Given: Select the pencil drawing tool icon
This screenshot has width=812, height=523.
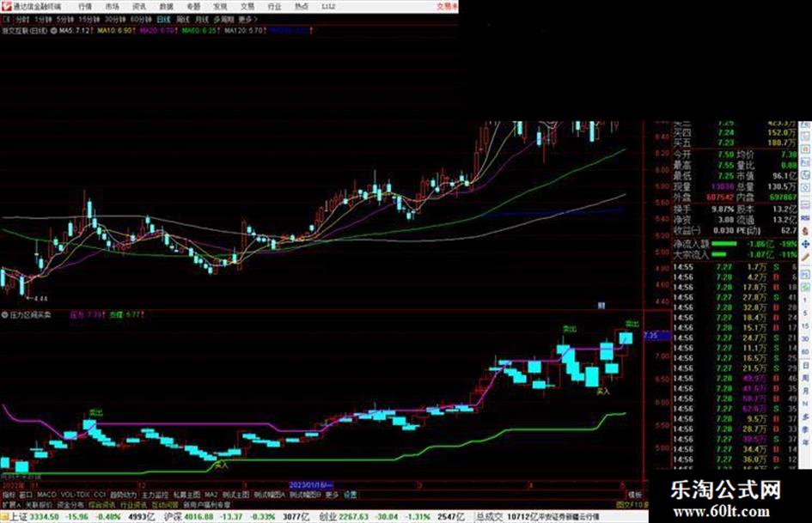Looking at the screenshot, I should click(x=805, y=256).
